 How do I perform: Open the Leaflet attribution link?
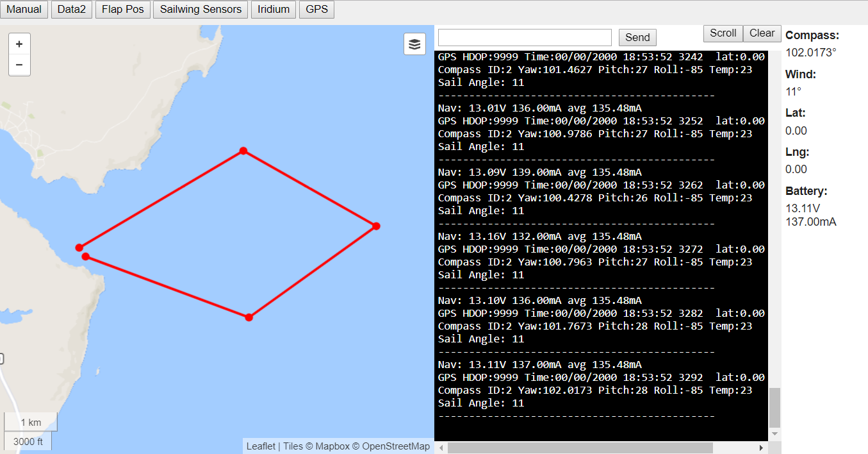pyautogui.click(x=261, y=446)
